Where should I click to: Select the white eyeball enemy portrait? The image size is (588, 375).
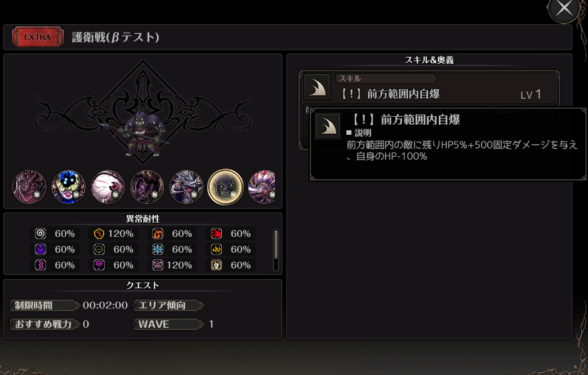pos(108,187)
